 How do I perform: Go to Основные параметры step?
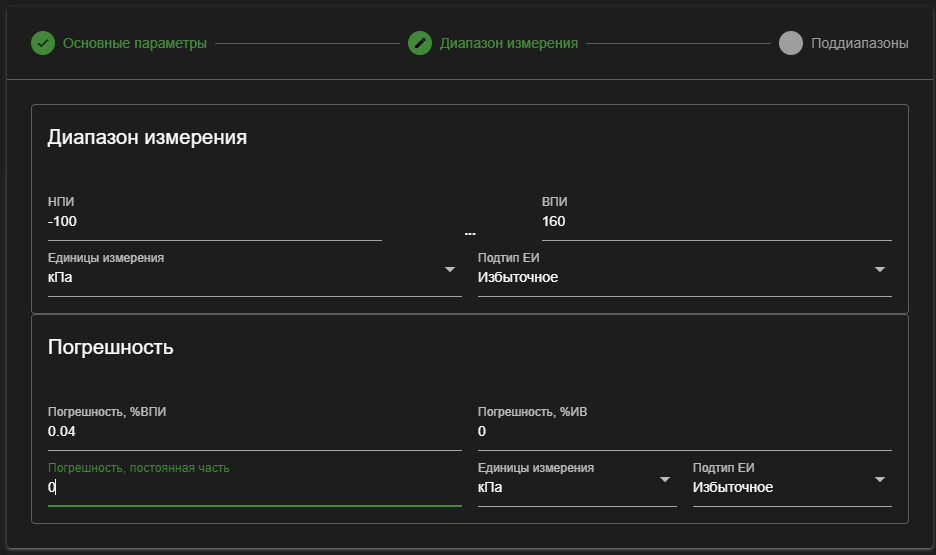[x=135, y=43]
